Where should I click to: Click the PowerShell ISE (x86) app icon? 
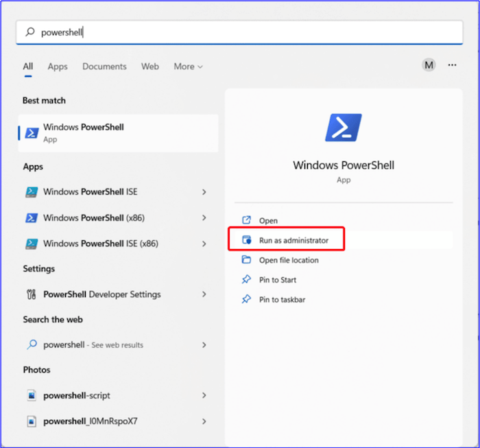[31, 244]
